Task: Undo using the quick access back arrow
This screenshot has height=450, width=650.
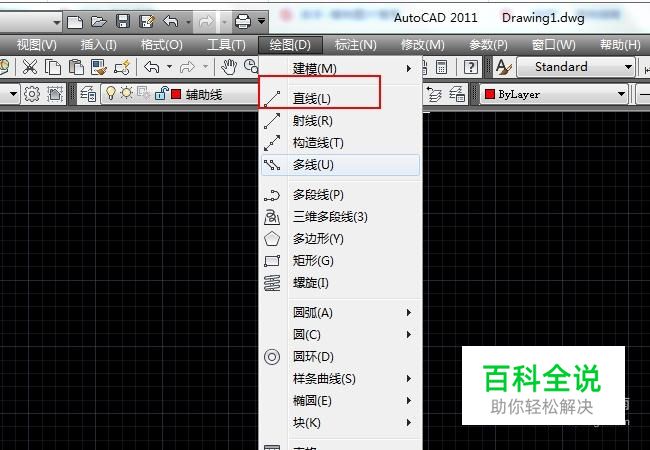Action: coord(171,21)
